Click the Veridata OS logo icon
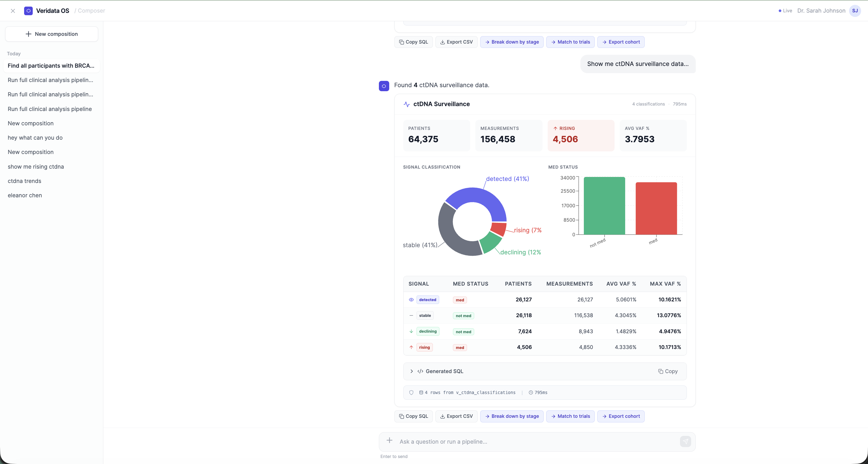This screenshot has height=464, width=868. pyautogui.click(x=28, y=11)
